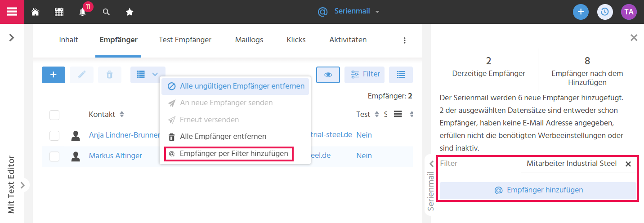Viewport: 644px width, 223px height.
Task: Click the Empfänger hinzufügen button
Action: [x=538, y=190]
